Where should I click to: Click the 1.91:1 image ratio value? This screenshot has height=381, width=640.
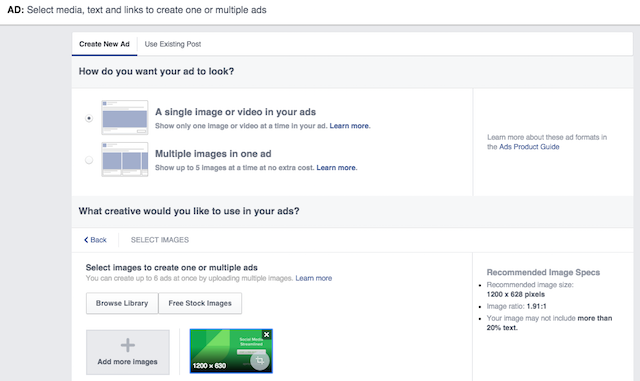tap(536, 306)
